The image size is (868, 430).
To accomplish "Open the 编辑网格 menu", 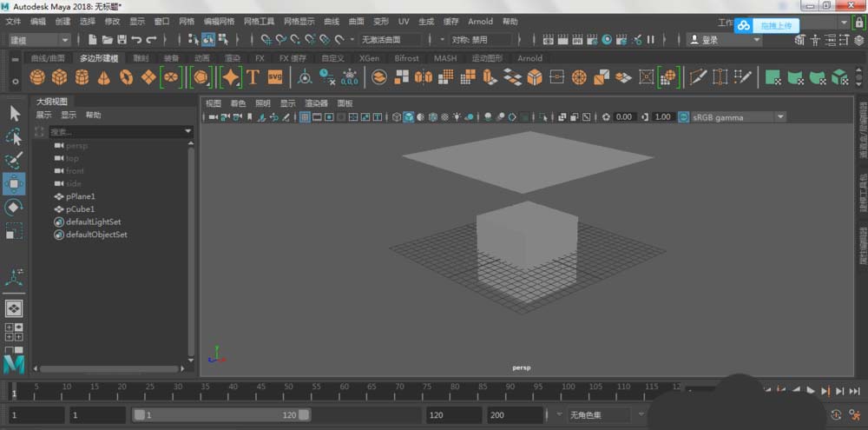I will pos(218,21).
